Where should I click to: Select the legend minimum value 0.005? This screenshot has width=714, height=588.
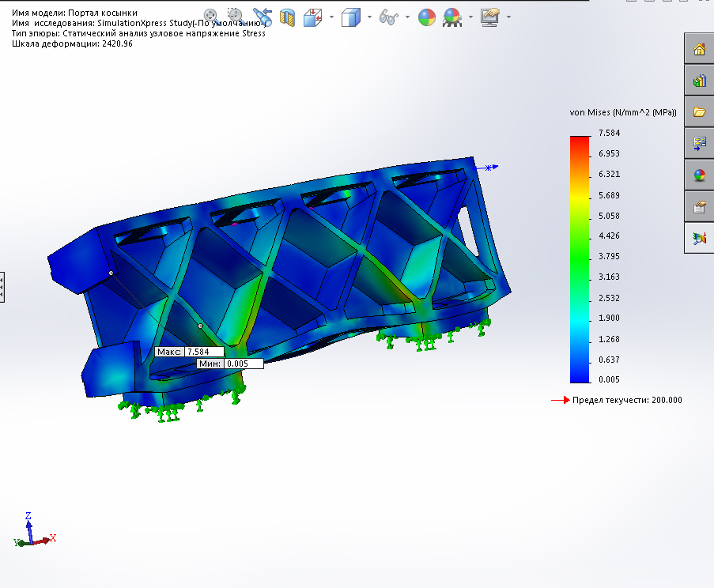[x=610, y=379]
